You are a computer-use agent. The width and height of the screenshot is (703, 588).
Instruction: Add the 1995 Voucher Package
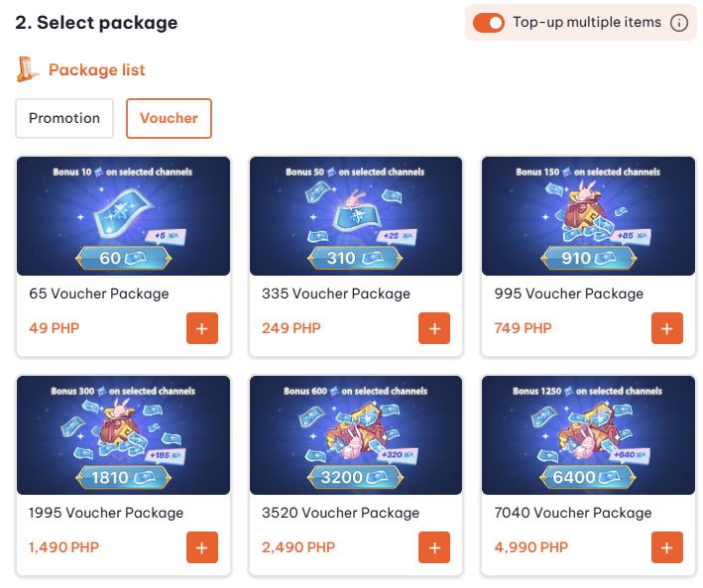click(x=201, y=547)
